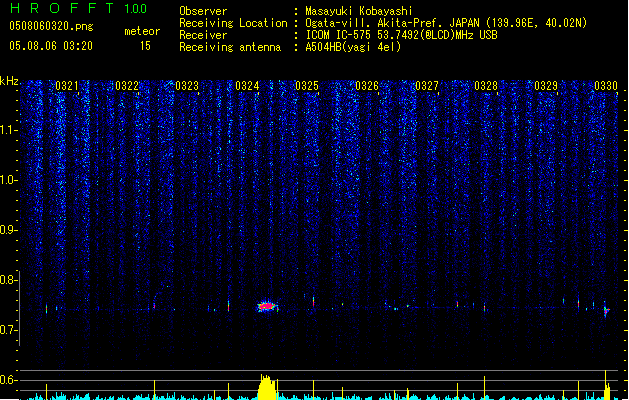629x400 pixels.
Task: Click the 0321 time marker
Action: coord(67,86)
